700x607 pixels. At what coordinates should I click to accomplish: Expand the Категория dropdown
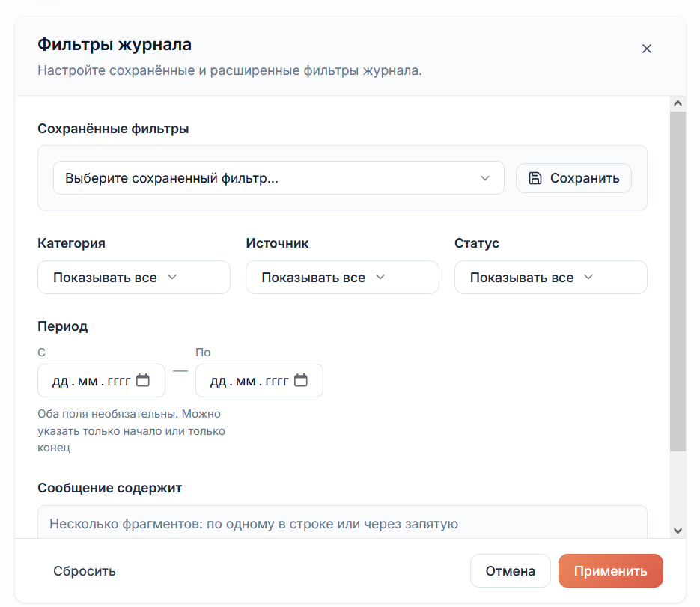pyautogui.click(x=134, y=277)
